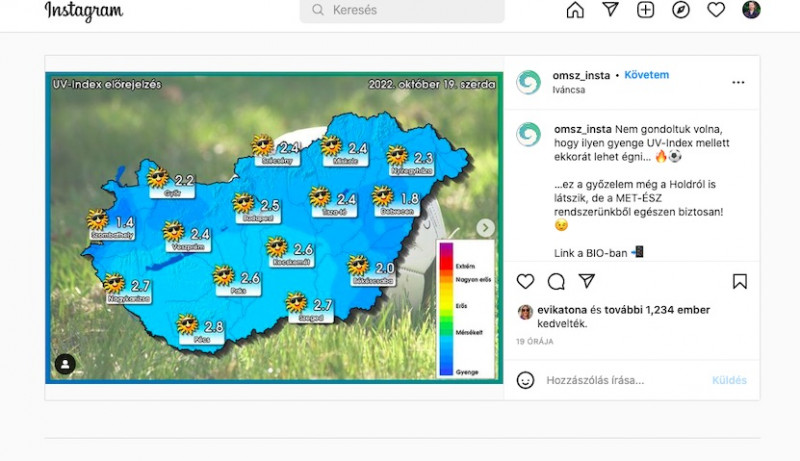Viewport: 800px width, 461px height.
Task: Like the post with heart icon
Action: click(x=525, y=281)
